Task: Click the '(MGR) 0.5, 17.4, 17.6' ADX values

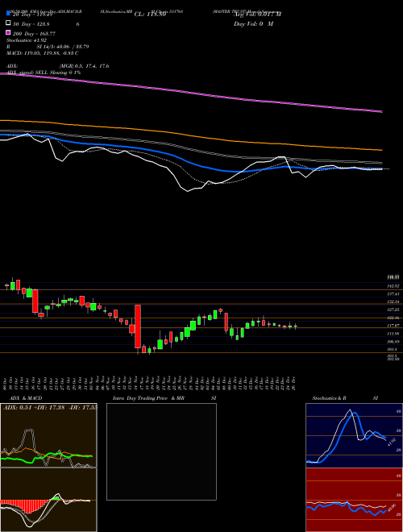Action: (85, 66)
